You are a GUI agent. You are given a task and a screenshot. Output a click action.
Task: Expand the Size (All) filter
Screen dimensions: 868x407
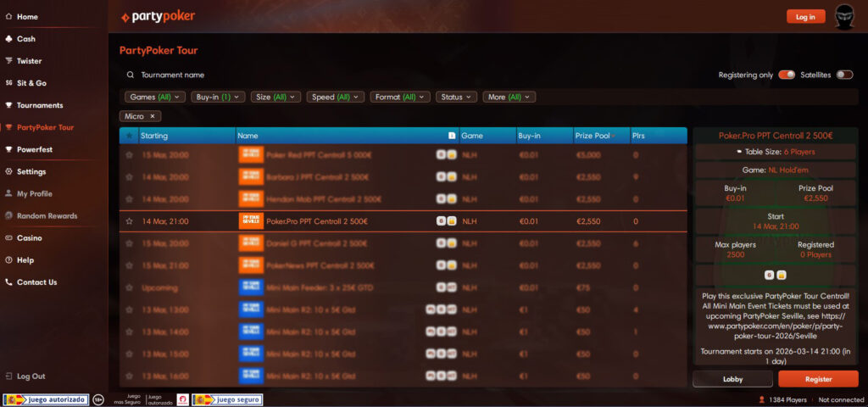[x=275, y=97]
